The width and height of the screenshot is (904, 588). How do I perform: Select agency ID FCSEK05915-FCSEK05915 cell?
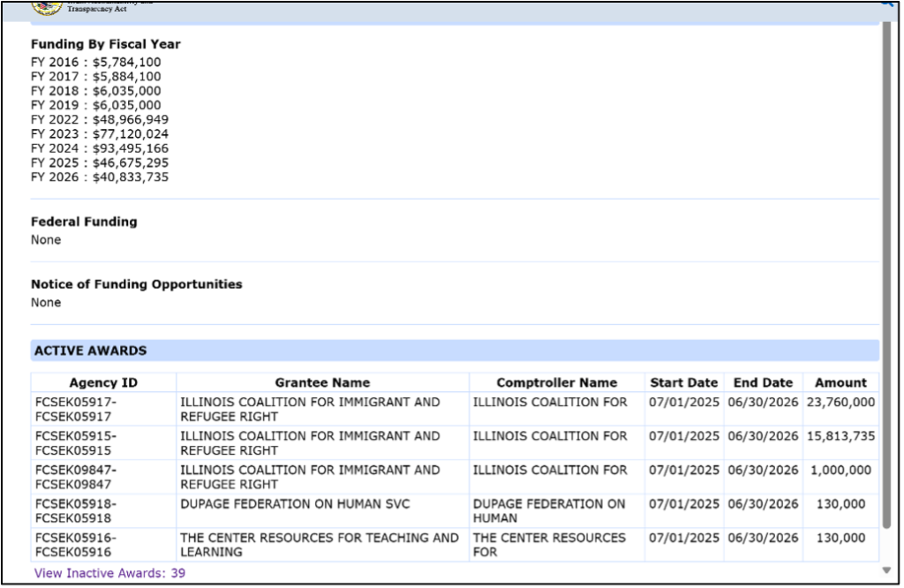point(103,443)
